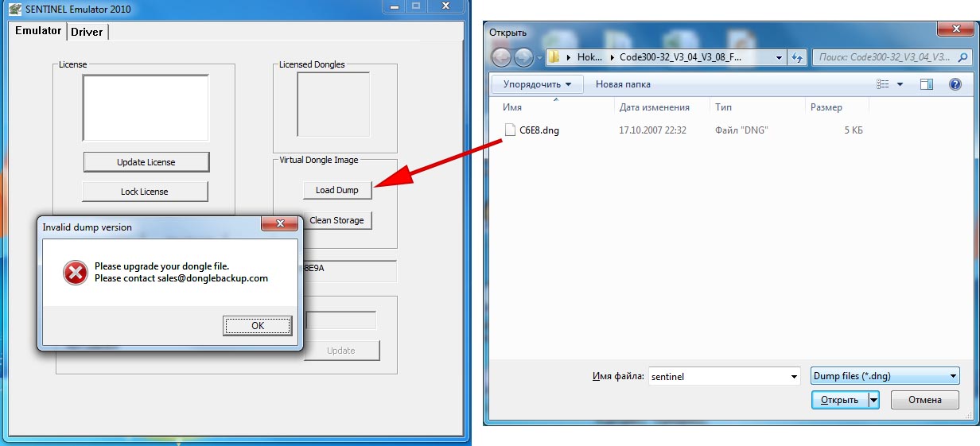Screen dimensions: 980x446
Task: Open help with the blue question mark icon
Action: [x=955, y=83]
